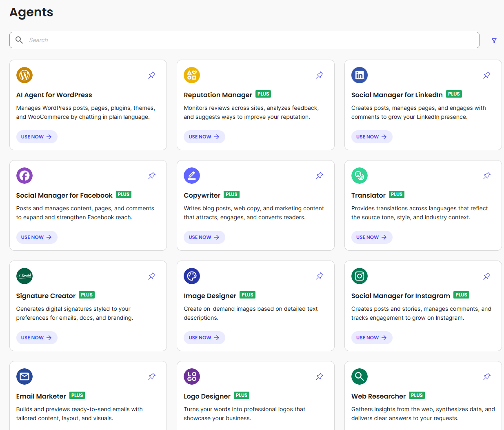
Task: Click the Reputation Manager shapes icon
Action: [192, 75]
